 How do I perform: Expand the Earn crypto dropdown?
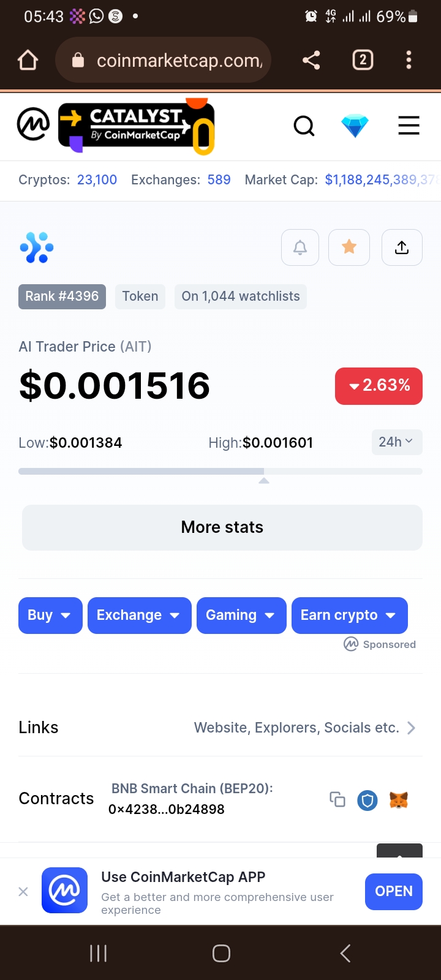349,616
